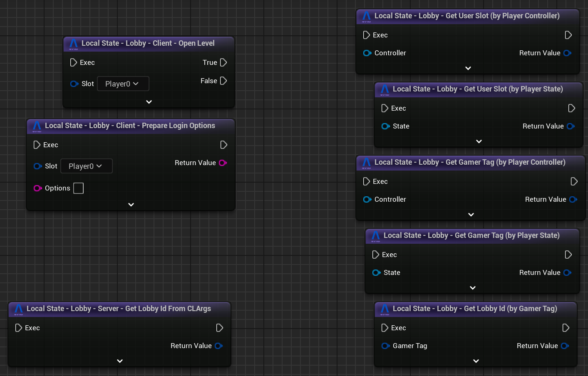This screenshot has width=588, height=376.
Task: Select the Get User Slot (by Player State) title bar
Action: (x=477, y=89)
